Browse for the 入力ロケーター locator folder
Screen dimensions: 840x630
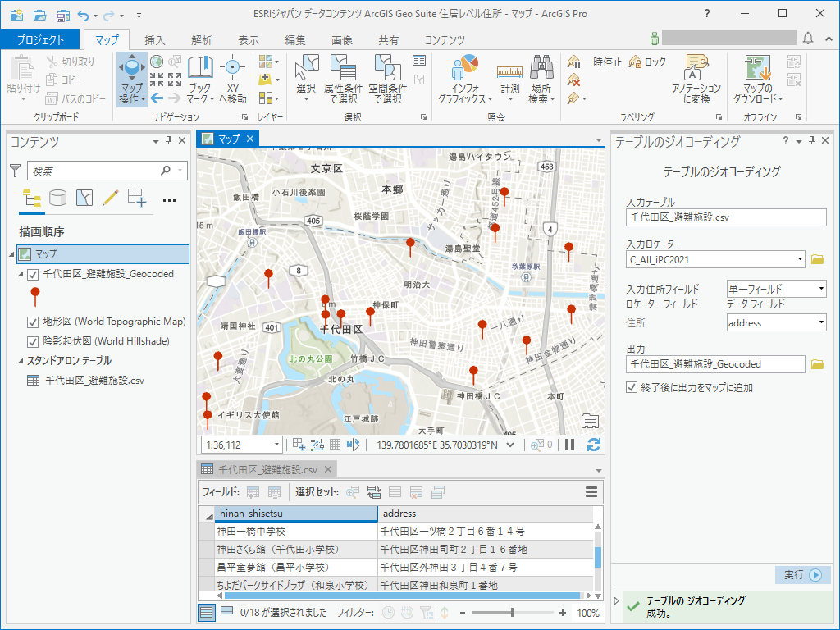[x=818, y=259]
